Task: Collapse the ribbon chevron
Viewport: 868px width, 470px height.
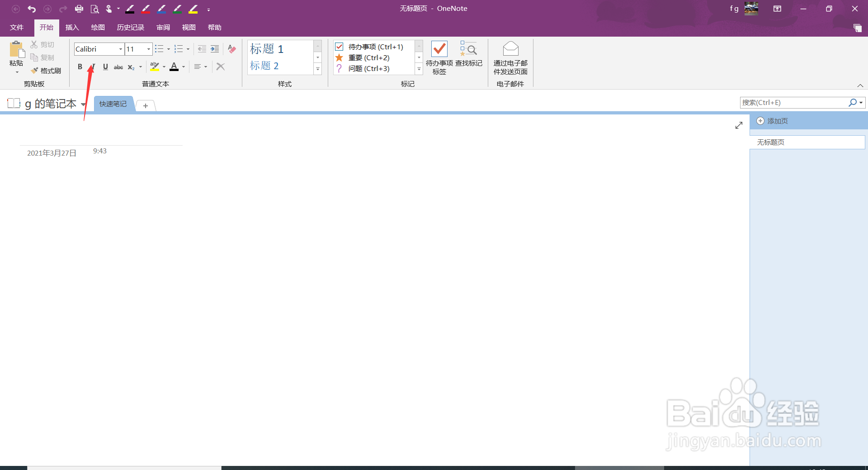Action: [x=860, y=85]
